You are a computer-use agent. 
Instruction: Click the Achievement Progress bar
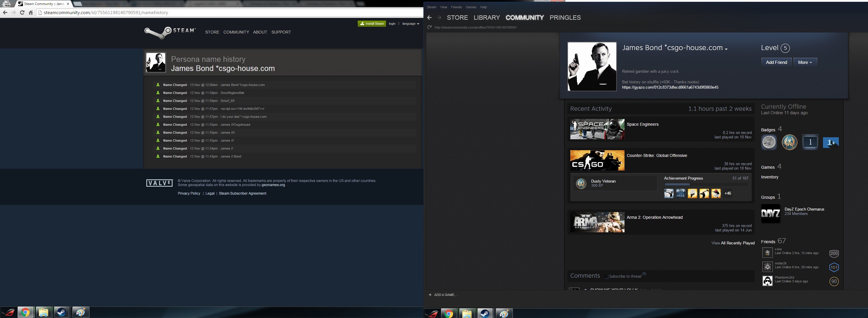[706, 185]
